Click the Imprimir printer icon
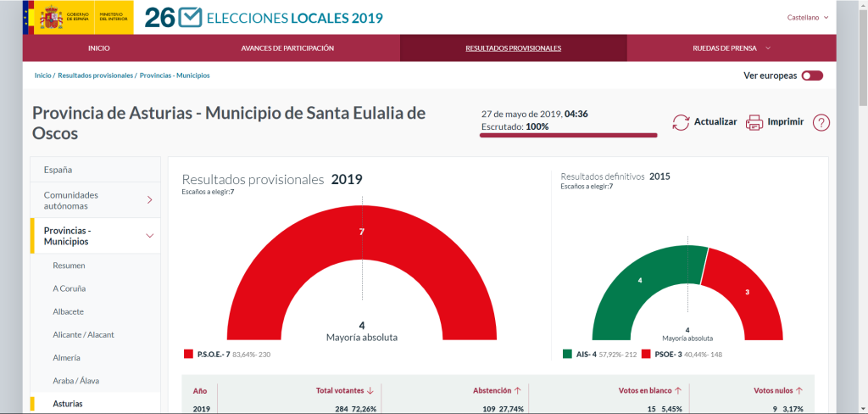The image size is (868, 414). tap(754, 122)
